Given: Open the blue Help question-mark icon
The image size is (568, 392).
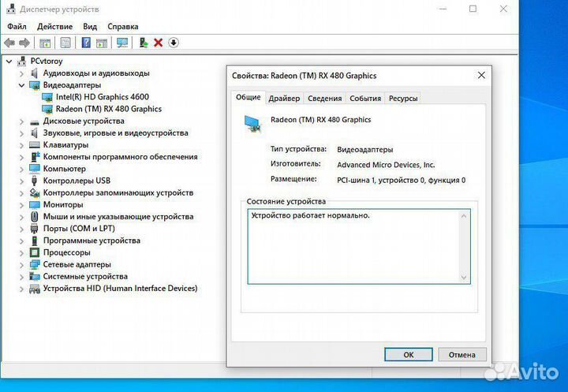Looking at the screenshot, I should click(86, 43).
